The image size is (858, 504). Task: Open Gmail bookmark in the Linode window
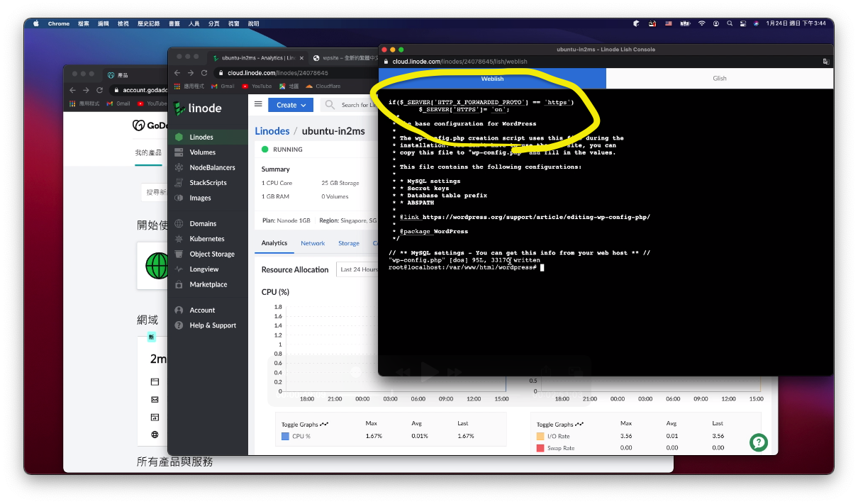(223, 86)
